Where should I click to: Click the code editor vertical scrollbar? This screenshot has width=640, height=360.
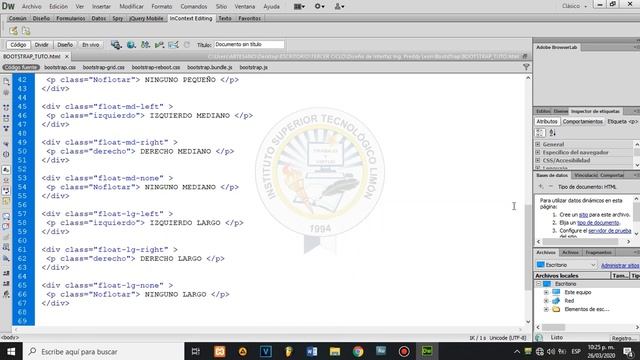[528, 247]
